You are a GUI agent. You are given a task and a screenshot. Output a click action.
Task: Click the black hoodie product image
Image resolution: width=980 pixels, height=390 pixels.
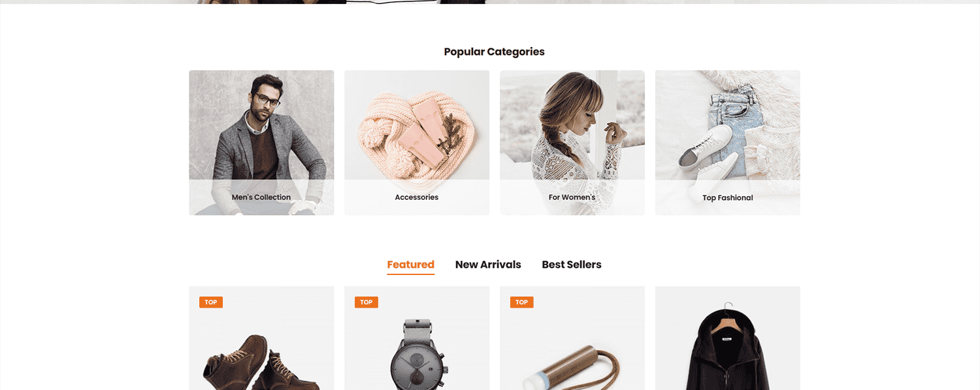pos(728,349)
